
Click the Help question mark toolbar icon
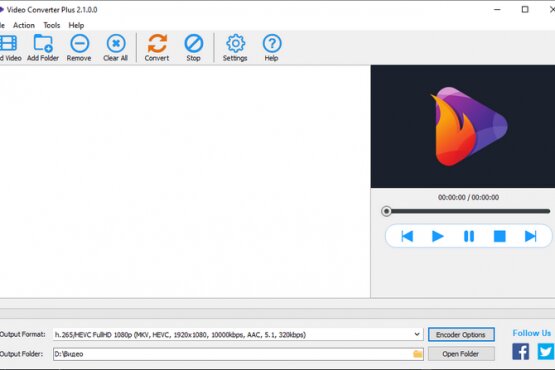(272, 43)
